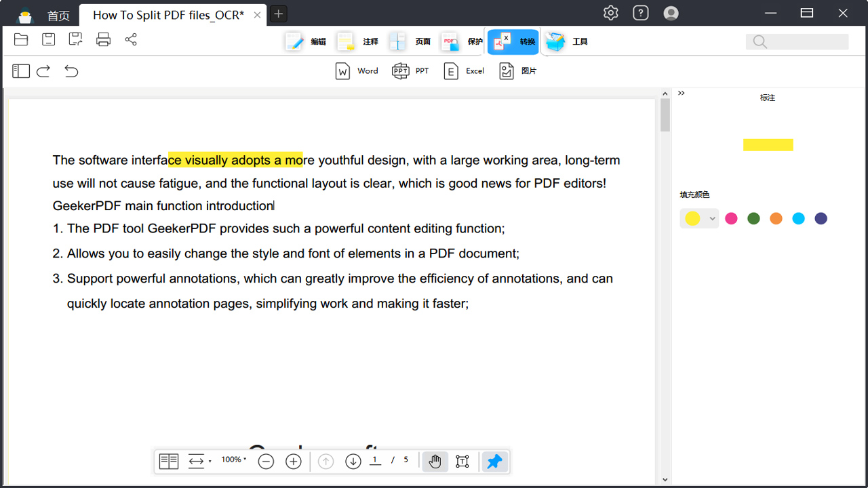
Task: Enable the hand pan tool
Action: coord(435,462)
